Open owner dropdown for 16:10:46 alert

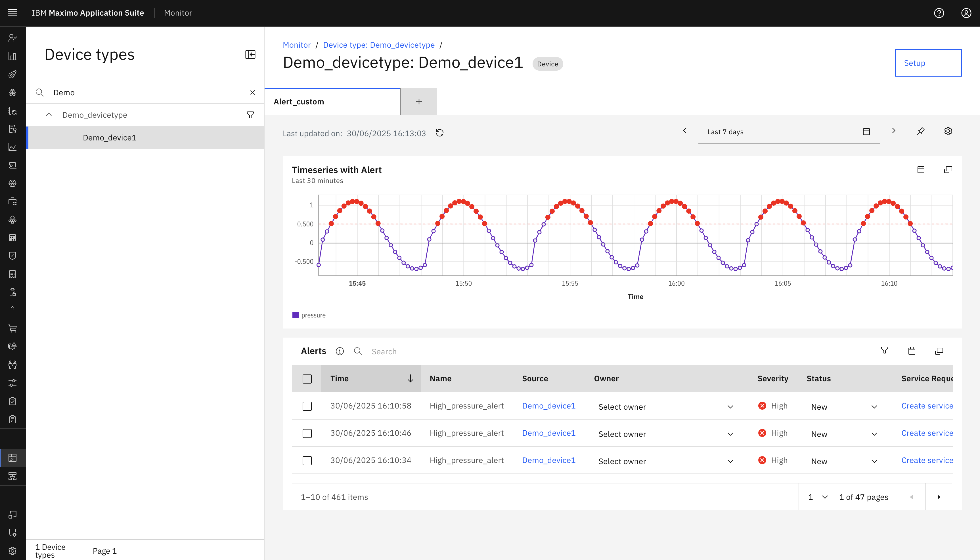[x=666, y=434]
